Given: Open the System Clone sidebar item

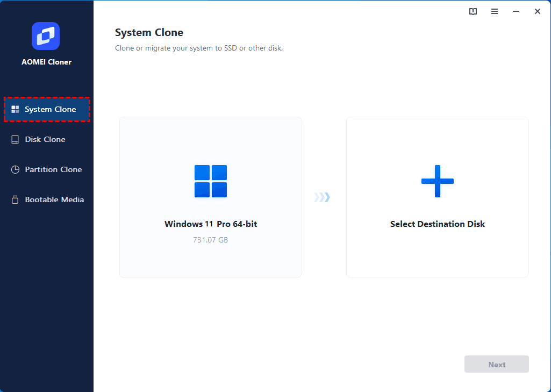Looking at the screenshot, I should tap(47, 109).
